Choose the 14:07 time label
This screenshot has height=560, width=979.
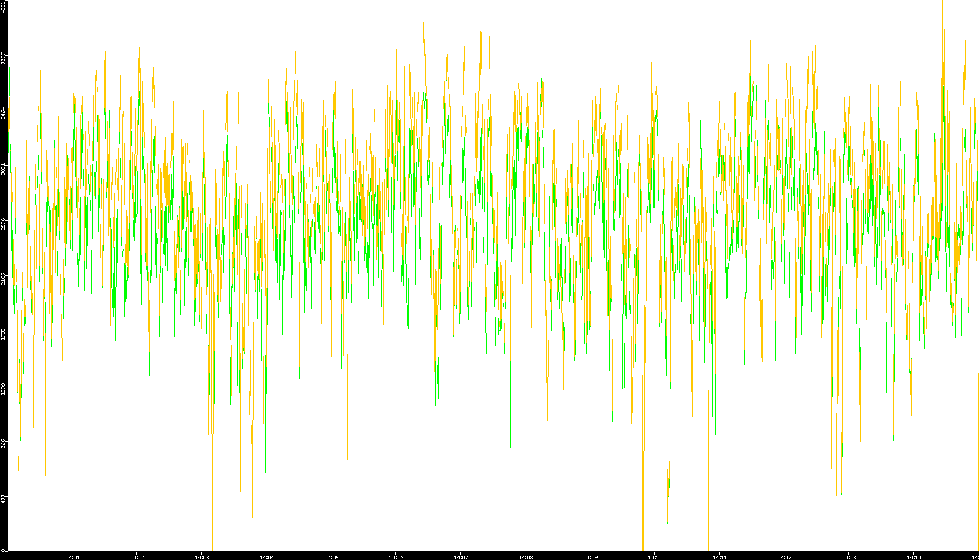pos(461,557)
